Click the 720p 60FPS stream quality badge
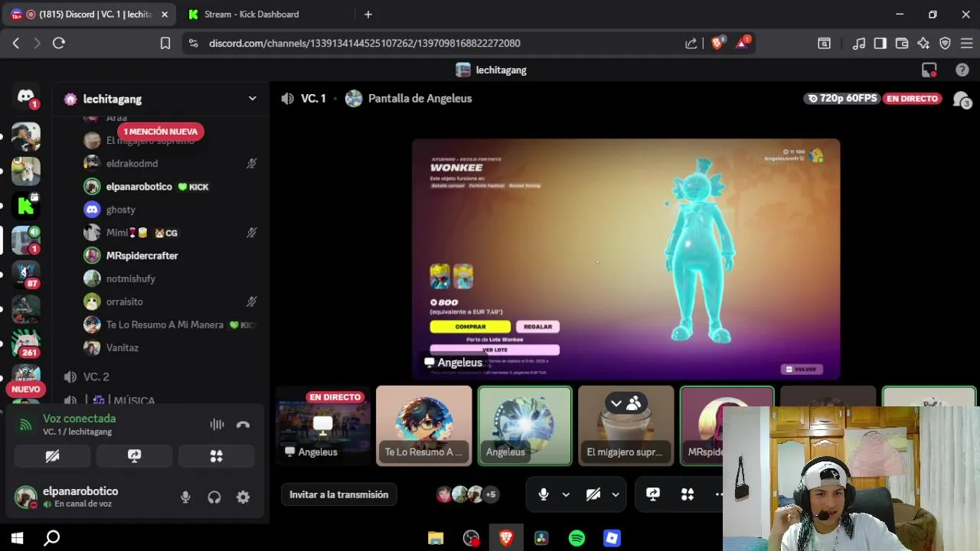Viewport: 980px width, 551px height. [842, 99]
